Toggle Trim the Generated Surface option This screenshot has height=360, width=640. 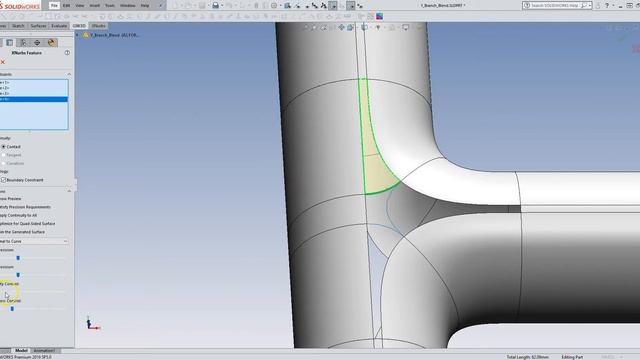point(22,232)
